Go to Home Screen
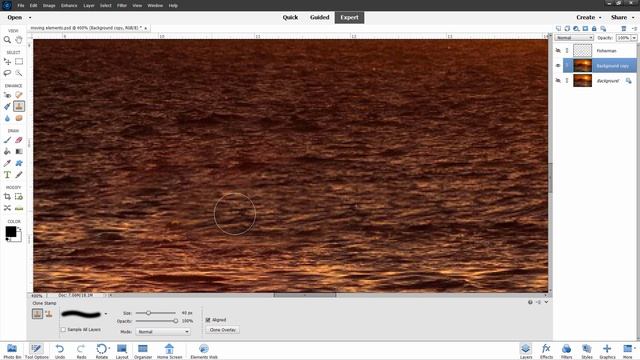Image resolution: width=640 pixels, height=360 pixels. [x=169, y=351]
